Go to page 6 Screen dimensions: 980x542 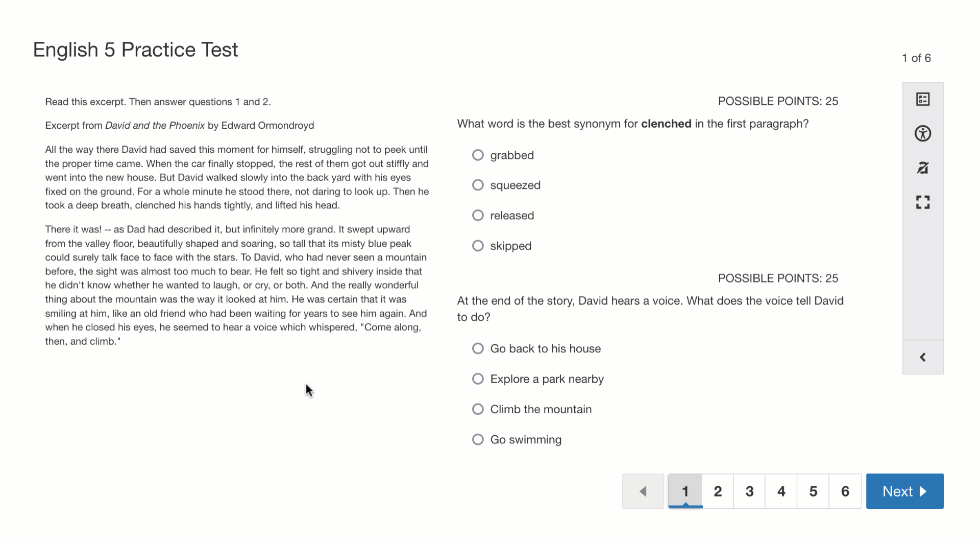(x=845, y=491)
